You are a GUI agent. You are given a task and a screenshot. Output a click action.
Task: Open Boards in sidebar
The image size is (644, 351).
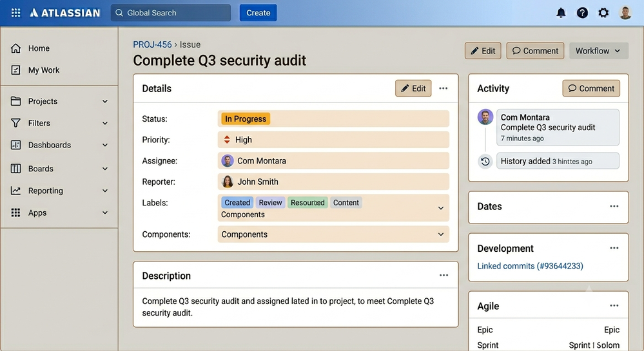pos(41,169)
